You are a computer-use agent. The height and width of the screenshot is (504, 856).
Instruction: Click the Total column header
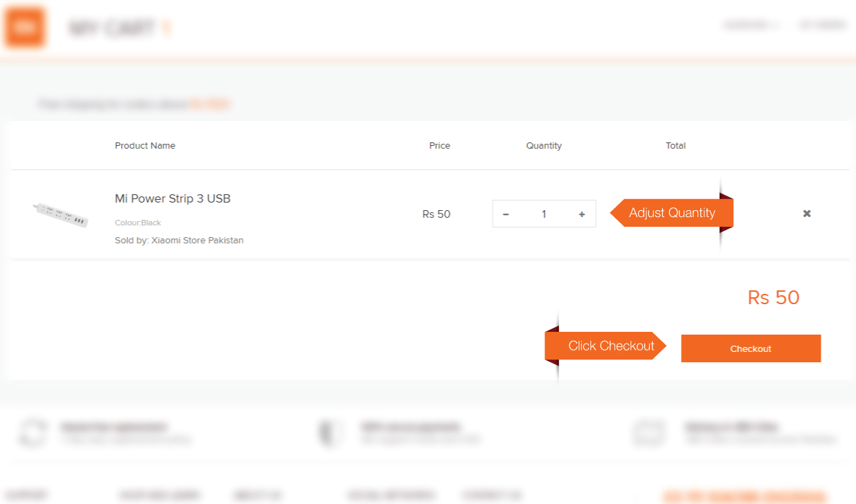[675, 145]
